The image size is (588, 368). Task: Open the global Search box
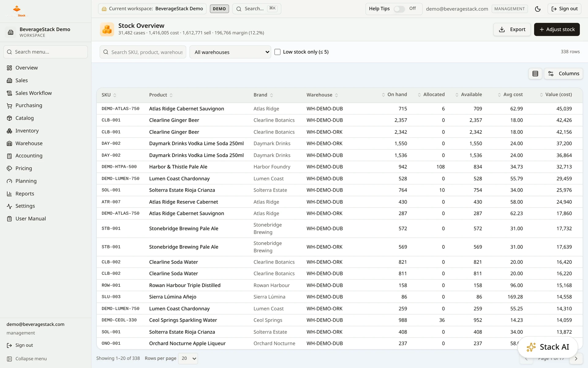pos(257,9)
